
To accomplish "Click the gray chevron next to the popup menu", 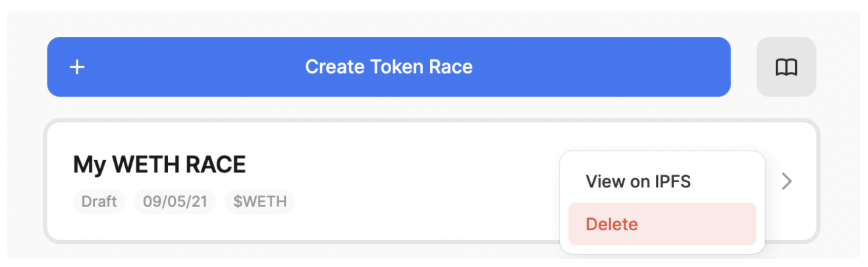I will [x=786, y=182].
